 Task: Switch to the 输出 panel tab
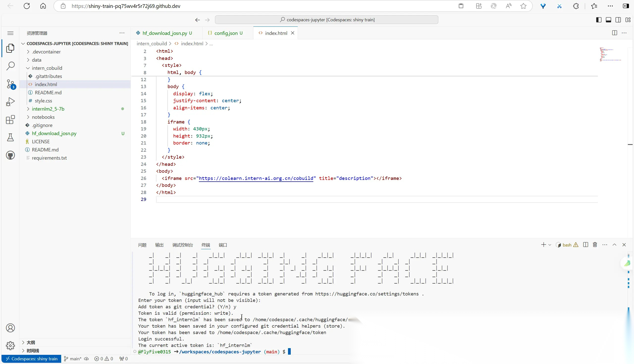(159, 245)
